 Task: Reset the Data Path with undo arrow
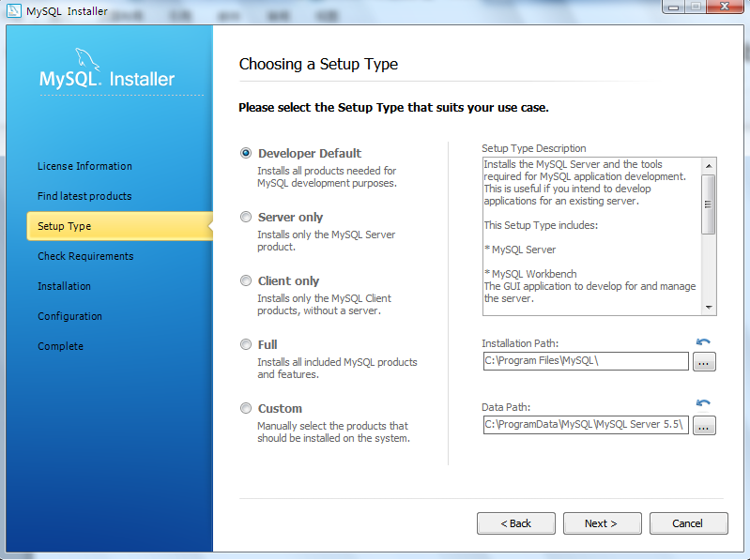[703, 403]
